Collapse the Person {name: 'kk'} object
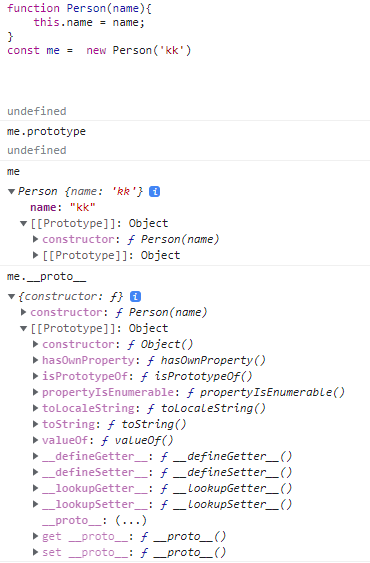 click(x=11, y=191)
